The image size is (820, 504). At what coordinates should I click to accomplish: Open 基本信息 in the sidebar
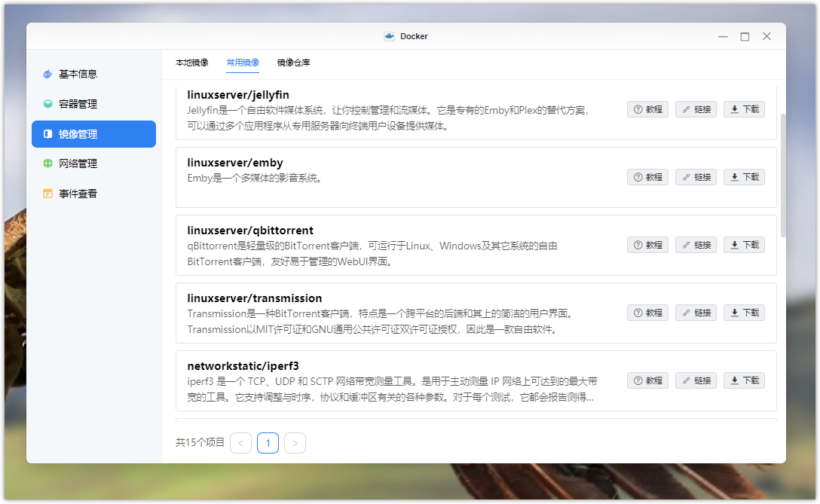pyautogui.click(x=93, y=75)
